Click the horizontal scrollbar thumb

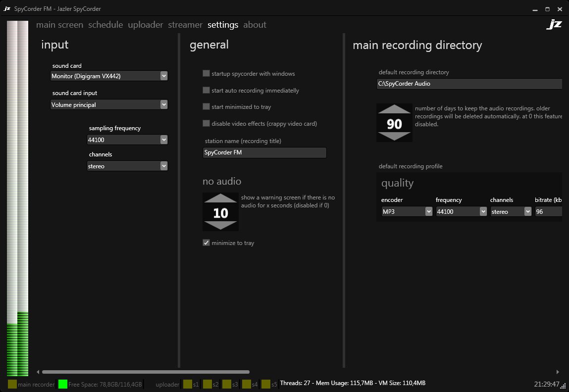(x=146, y=372)
